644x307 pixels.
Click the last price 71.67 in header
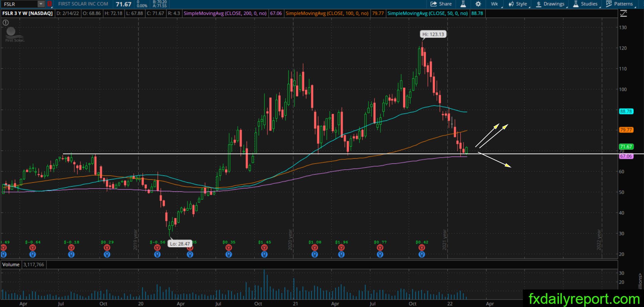(124, 4)
